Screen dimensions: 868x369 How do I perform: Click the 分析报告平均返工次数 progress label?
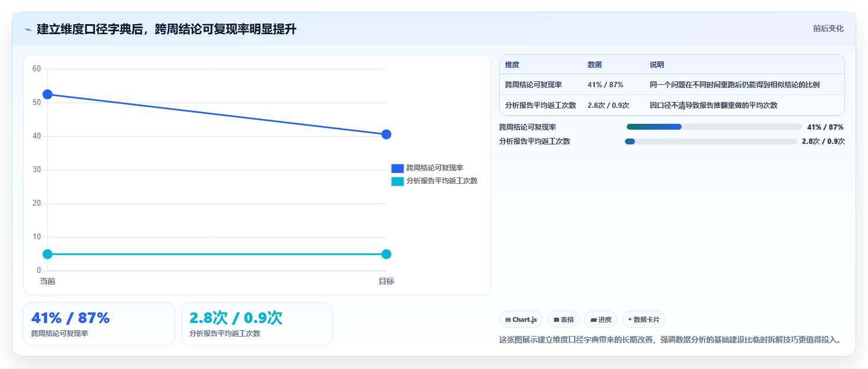(535, 141)
